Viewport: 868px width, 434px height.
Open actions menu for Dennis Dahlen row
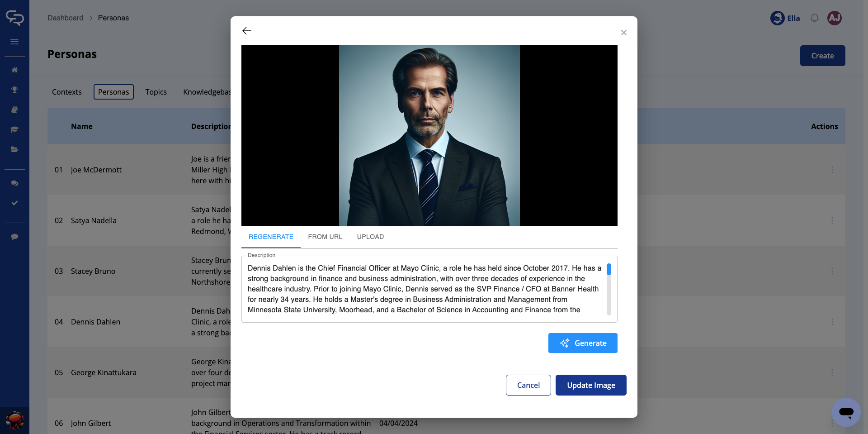pos(832,322)
